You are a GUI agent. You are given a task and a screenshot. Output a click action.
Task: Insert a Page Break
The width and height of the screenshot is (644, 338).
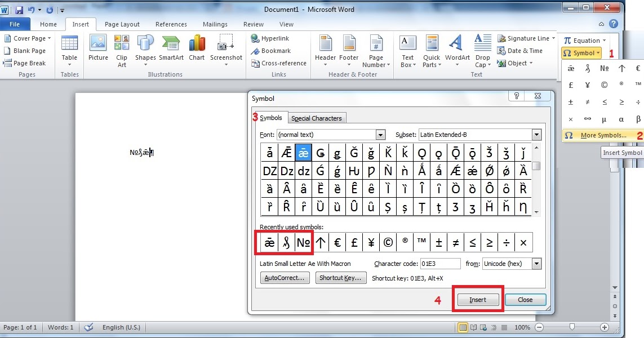pos(24,63)
